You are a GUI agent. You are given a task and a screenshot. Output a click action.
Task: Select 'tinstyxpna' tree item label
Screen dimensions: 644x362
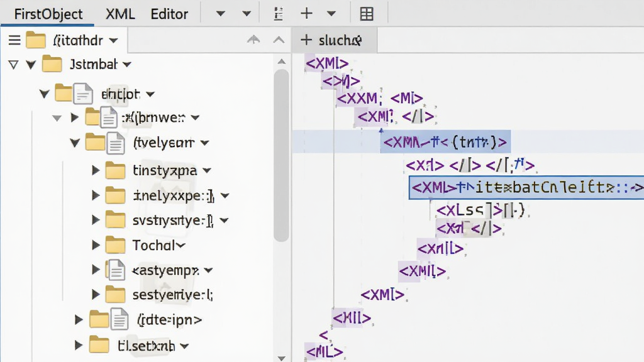(x=165, y=170)
